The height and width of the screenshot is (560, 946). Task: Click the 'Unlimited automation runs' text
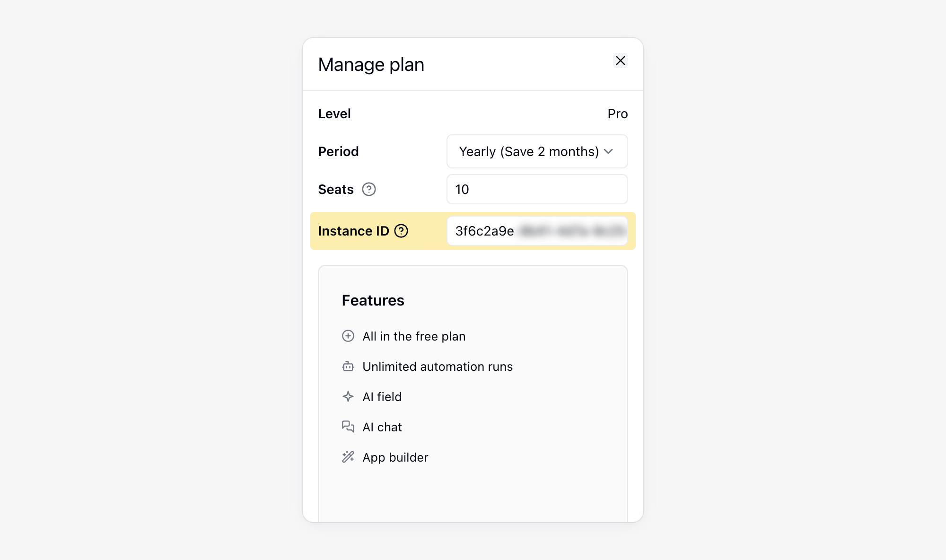438,367
